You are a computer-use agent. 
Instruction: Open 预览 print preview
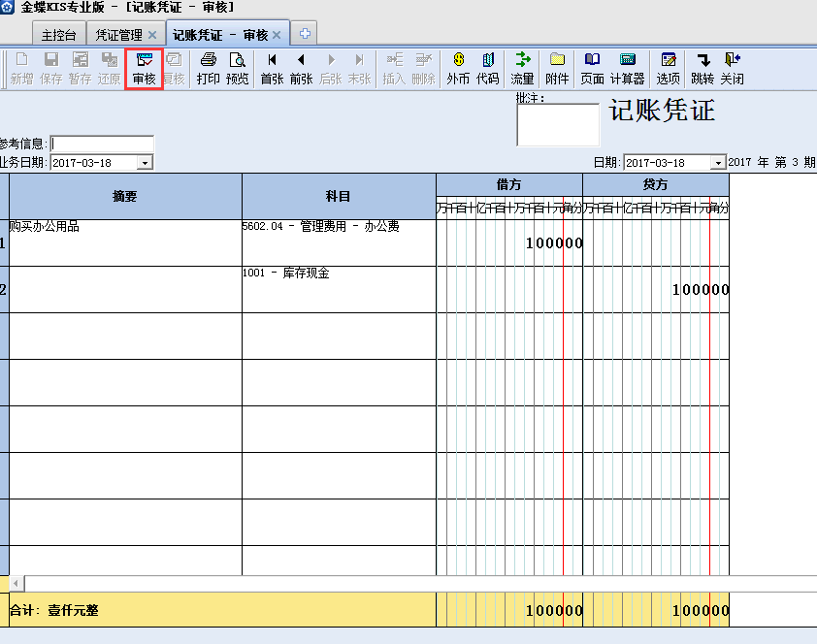tap(237, 68)
